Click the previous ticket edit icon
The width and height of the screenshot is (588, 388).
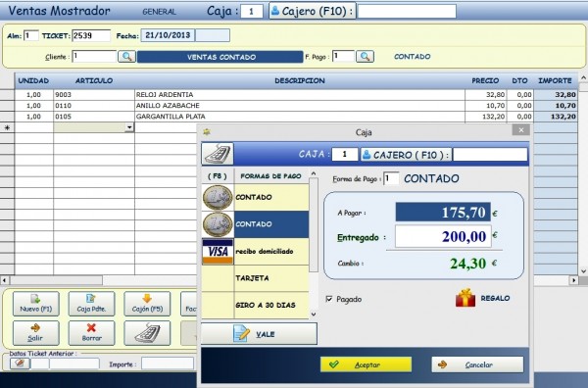(x=20, y=364)
